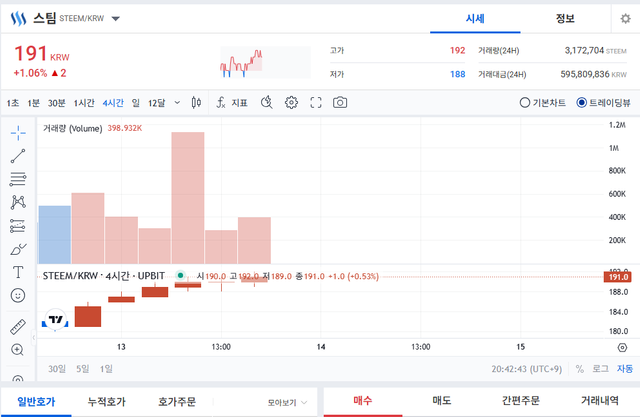This screenshot has width=640, height=417.
Task: Select the Text annotation tool
Action: click(18, 272)
